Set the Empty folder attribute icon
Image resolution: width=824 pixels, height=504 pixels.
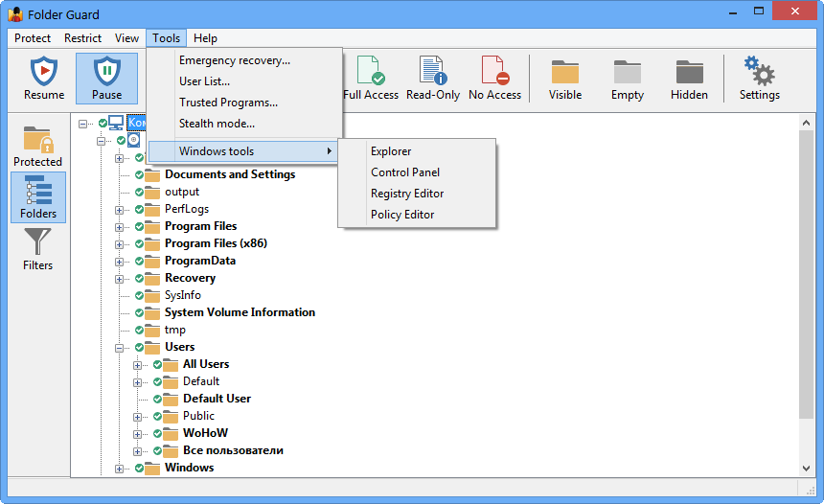tap(628, 72)
